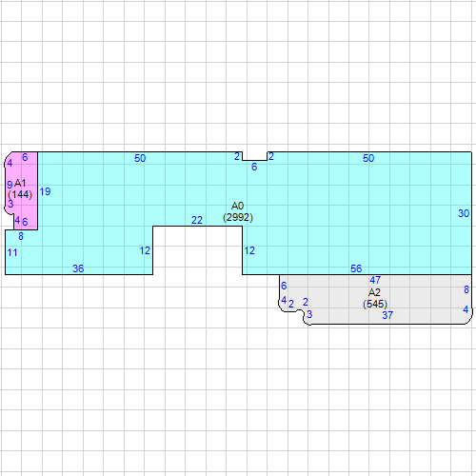476x476 pixels.
Task: Select the A2 label in gray region
Action: [374, 292]
